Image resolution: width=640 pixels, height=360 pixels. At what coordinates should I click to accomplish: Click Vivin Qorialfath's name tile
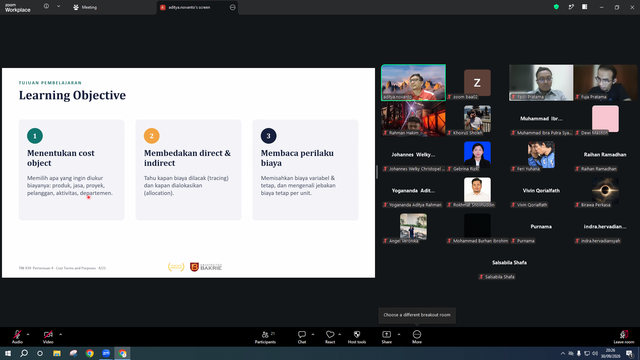pyautogui.click(x=541, y=191)
